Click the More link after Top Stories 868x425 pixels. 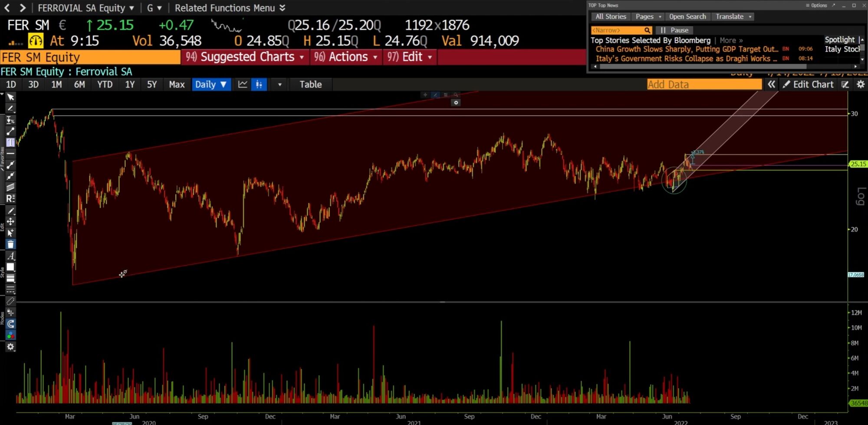[x=731, y=40]
